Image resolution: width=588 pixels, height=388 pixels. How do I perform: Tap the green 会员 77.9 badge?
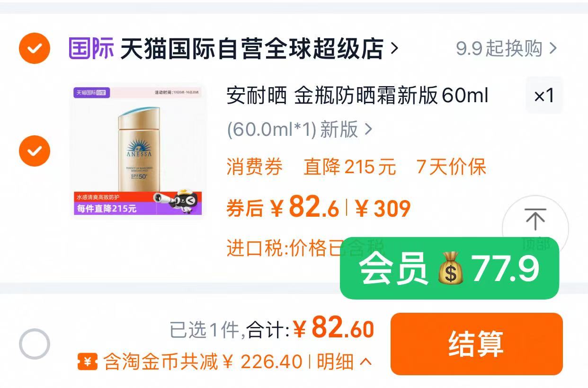coord(449,268)
